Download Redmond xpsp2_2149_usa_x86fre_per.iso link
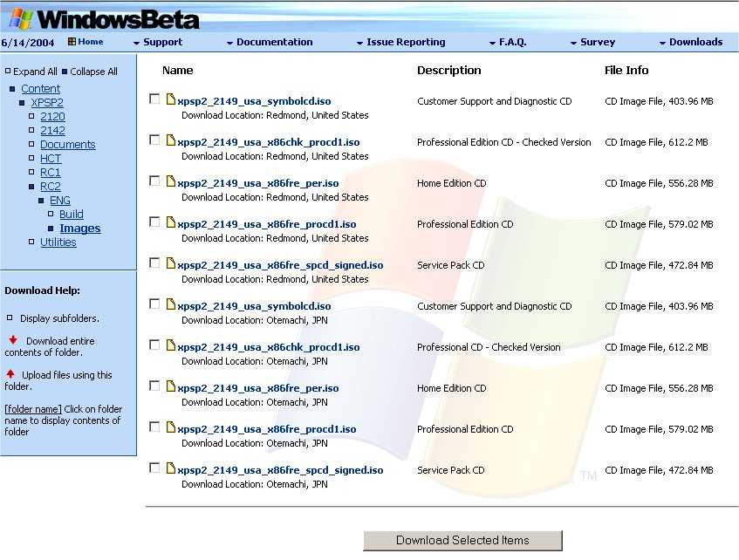 pyautogui.click(x=258, y=183)
